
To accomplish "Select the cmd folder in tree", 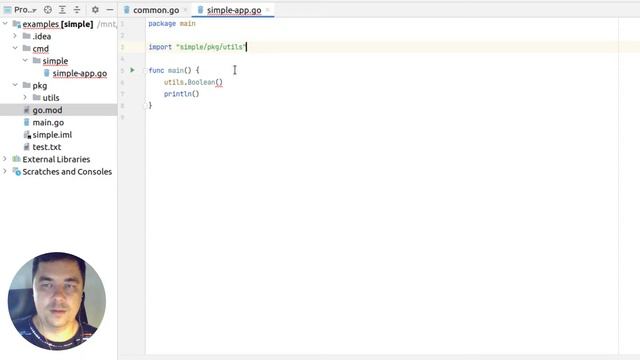I will 40,49.
